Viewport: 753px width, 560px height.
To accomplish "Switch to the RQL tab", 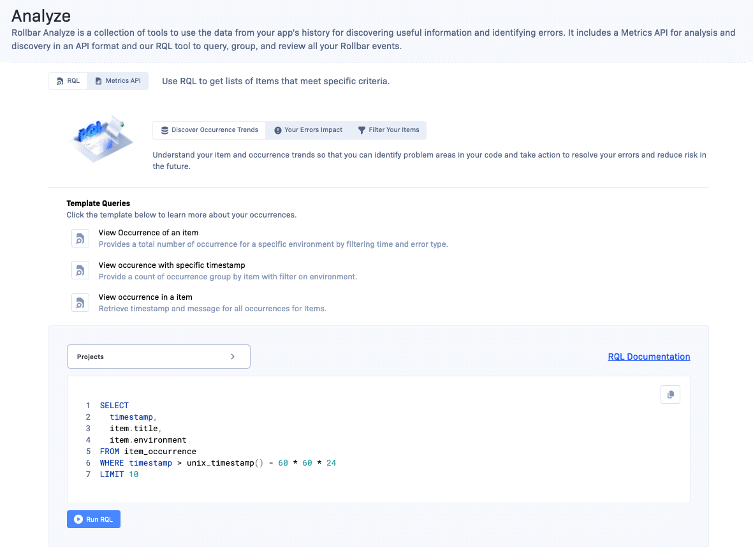I will tap(68, 81).
